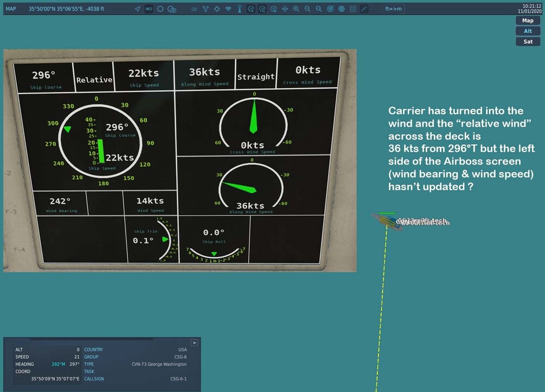This screenshot has height=392, width=545.
Task: Click the navigation arrow icon in the toolbar
Action: tap(138, 9)
